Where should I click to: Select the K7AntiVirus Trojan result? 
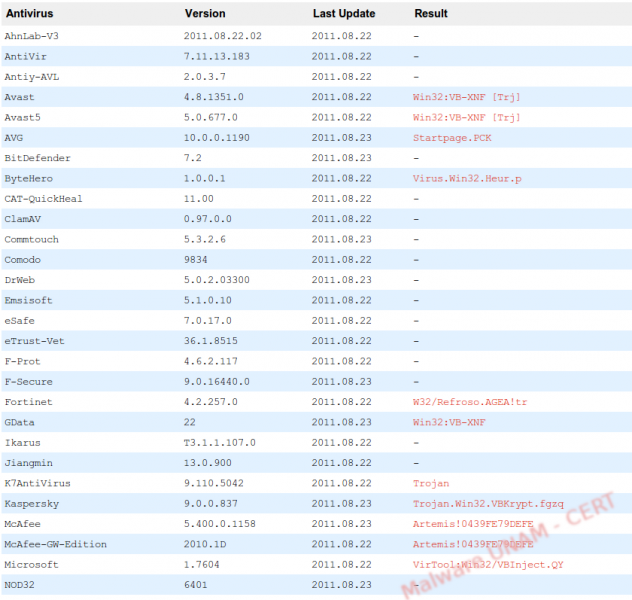tap(431, 483)
